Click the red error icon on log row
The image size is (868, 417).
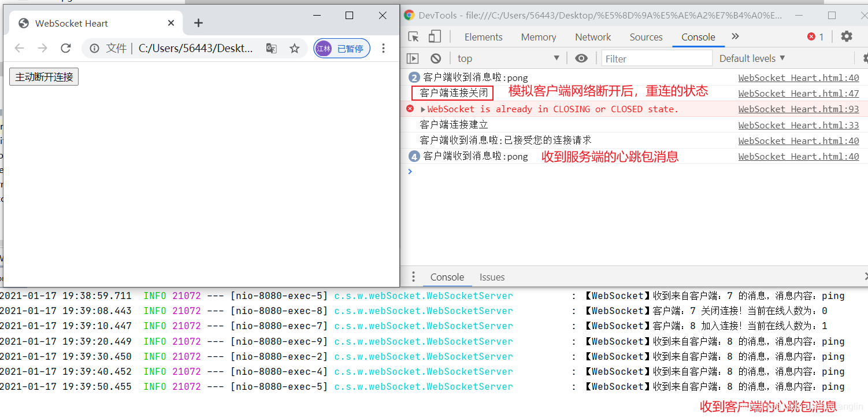[410, 109]
